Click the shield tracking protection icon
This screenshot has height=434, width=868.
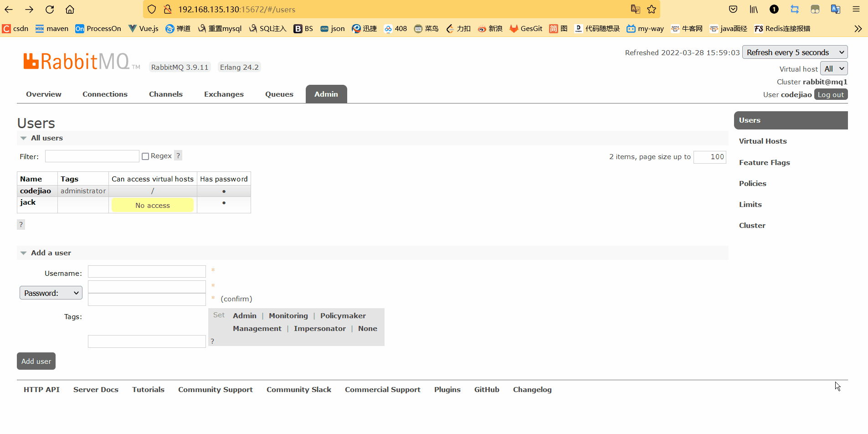click(152, 9)
